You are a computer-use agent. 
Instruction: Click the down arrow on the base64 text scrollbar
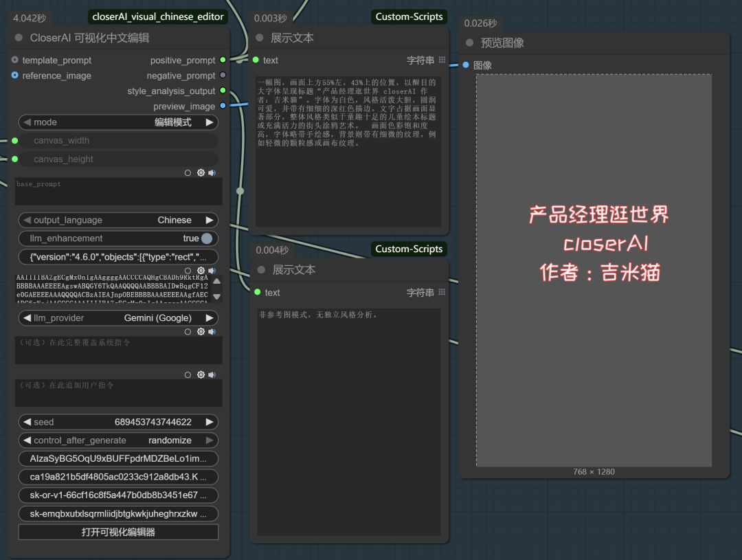coord(216,296)
